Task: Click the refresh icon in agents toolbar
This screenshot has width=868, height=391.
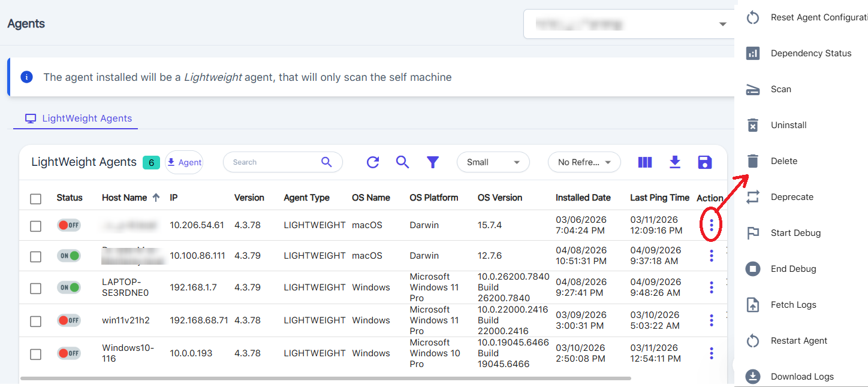Action: pyautogui.click(x=373, y=162)
